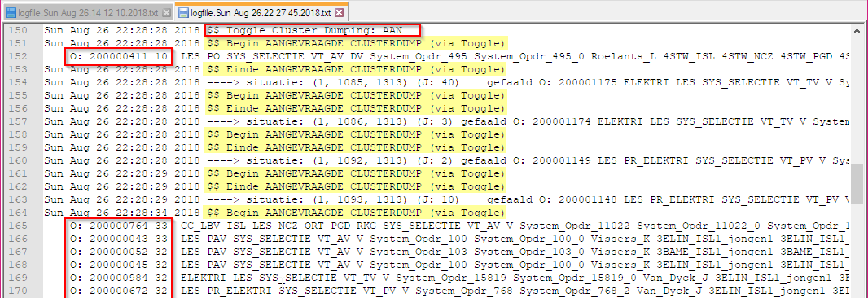Select line number 170 in the margin
The width and height of the screenshot is (868, 298).
pyautogui.click(x=18, y=290)
